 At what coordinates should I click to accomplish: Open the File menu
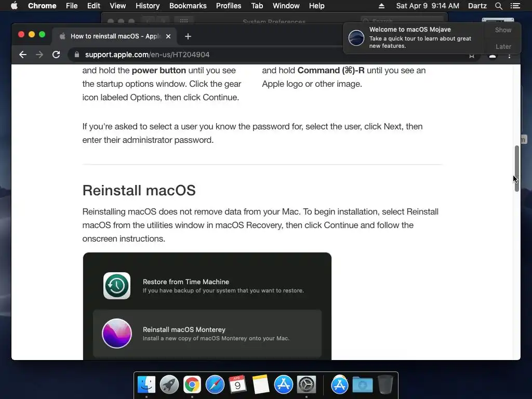pos(72,6)
